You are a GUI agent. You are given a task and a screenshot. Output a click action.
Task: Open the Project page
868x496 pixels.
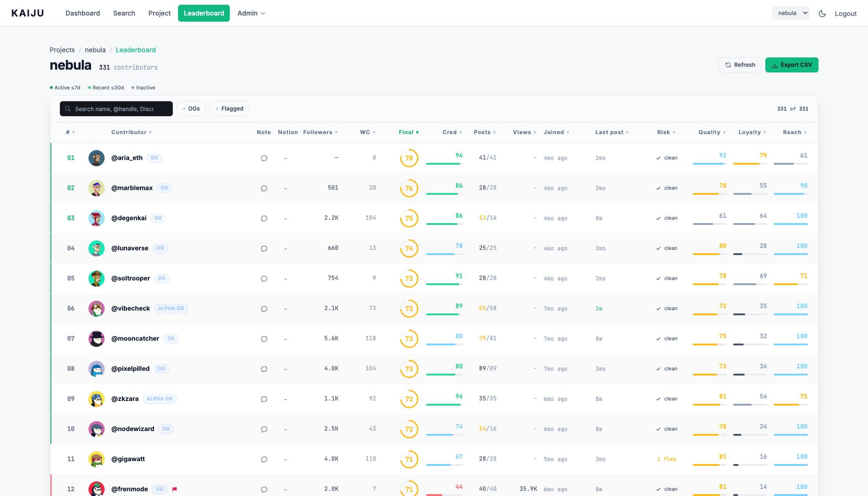[x=160, y=13]
